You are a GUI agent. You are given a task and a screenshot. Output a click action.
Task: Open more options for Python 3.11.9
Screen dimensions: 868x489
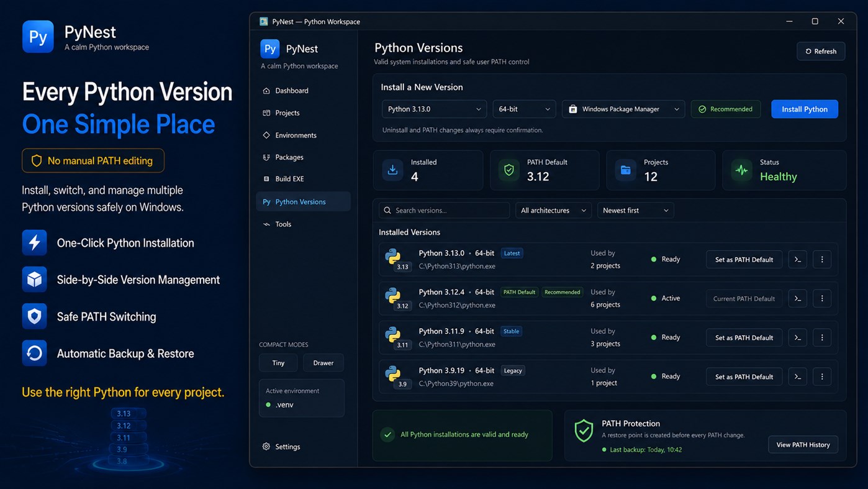[822, 337]
